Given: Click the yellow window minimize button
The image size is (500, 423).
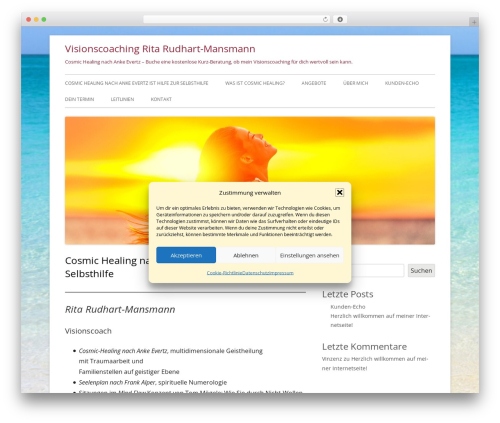Looking at the screenshot, I should pos(36,19).
